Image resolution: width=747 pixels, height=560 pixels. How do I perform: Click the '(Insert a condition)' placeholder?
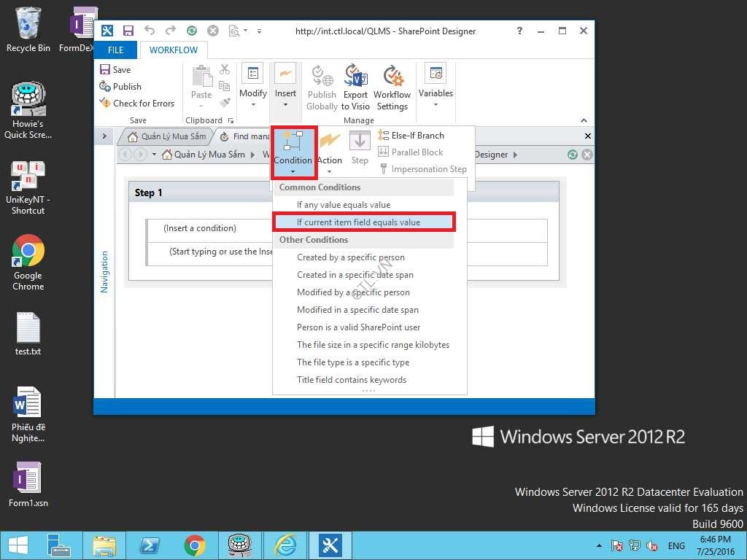tap(200, 228)
